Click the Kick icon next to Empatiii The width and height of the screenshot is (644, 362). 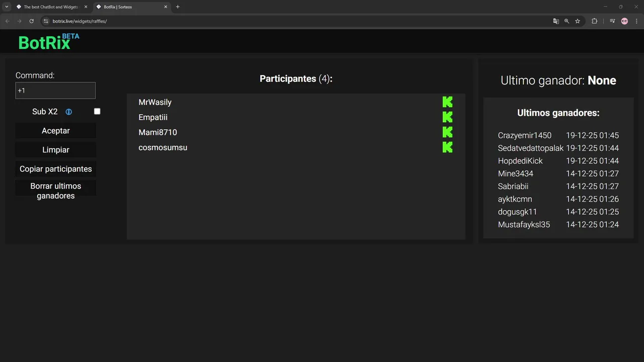pos(447,117)
